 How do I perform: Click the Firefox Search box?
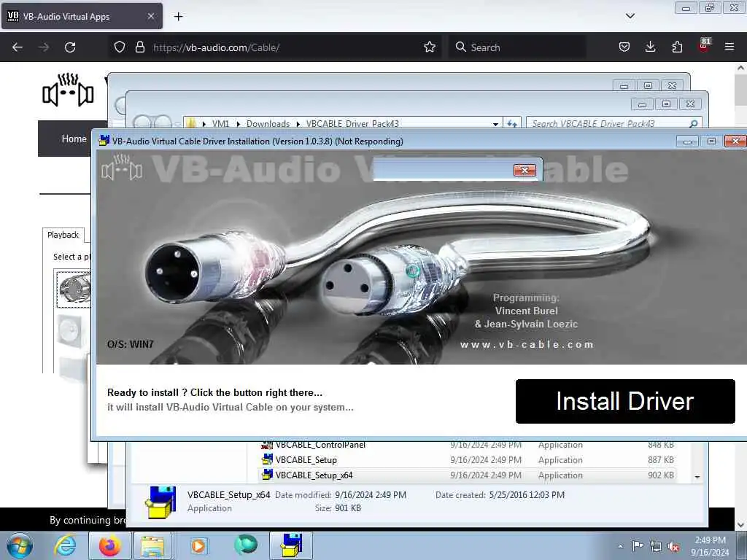517,47
